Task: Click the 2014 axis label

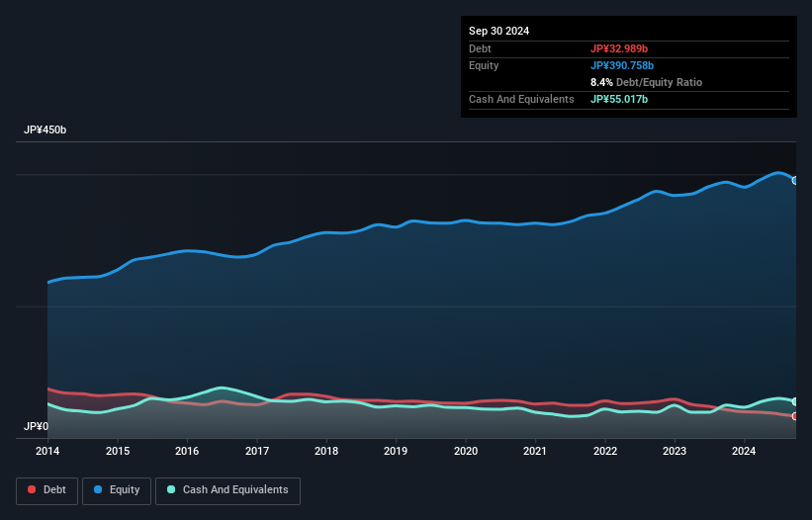Action: point(47,451)
